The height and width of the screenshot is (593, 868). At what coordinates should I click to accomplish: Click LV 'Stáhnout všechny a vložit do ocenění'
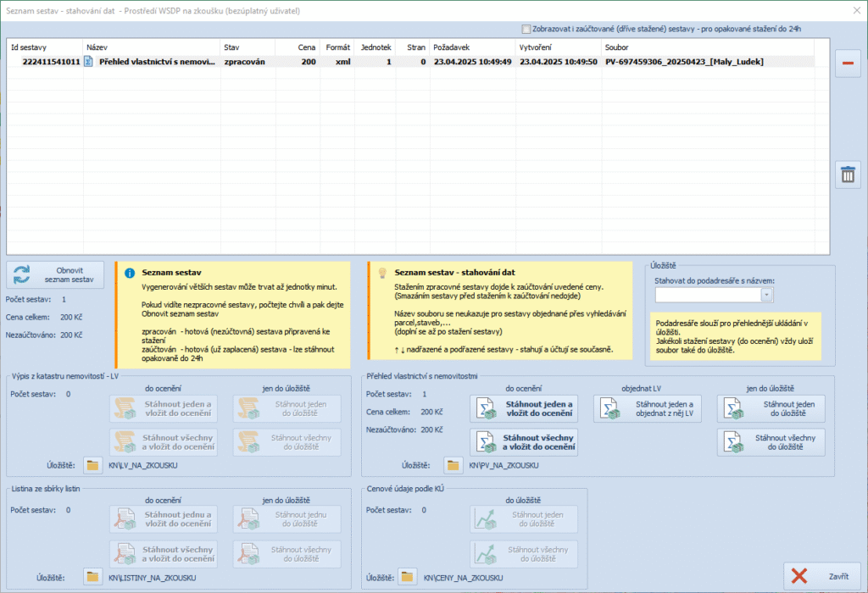[x=164, y=442]
